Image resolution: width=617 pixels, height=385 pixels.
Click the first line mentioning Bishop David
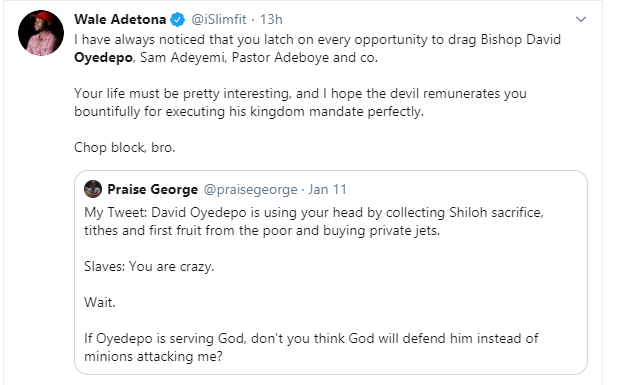318,40
